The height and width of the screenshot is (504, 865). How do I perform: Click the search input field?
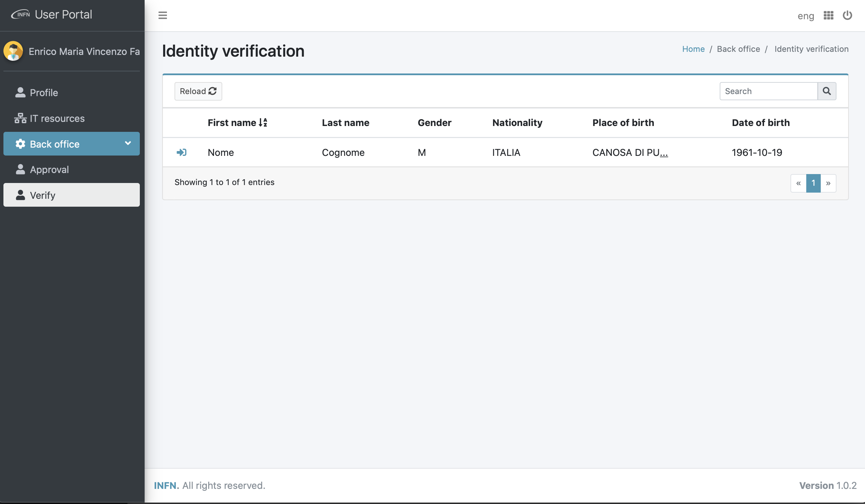coord(769,91)
